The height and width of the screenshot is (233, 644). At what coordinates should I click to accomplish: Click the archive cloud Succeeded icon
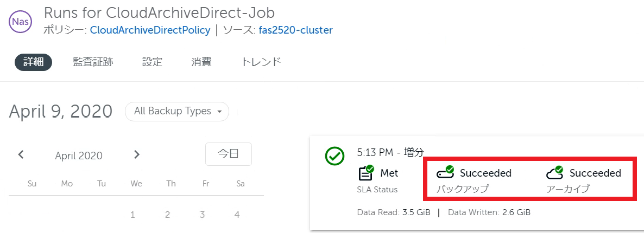(x=555, y=173)
